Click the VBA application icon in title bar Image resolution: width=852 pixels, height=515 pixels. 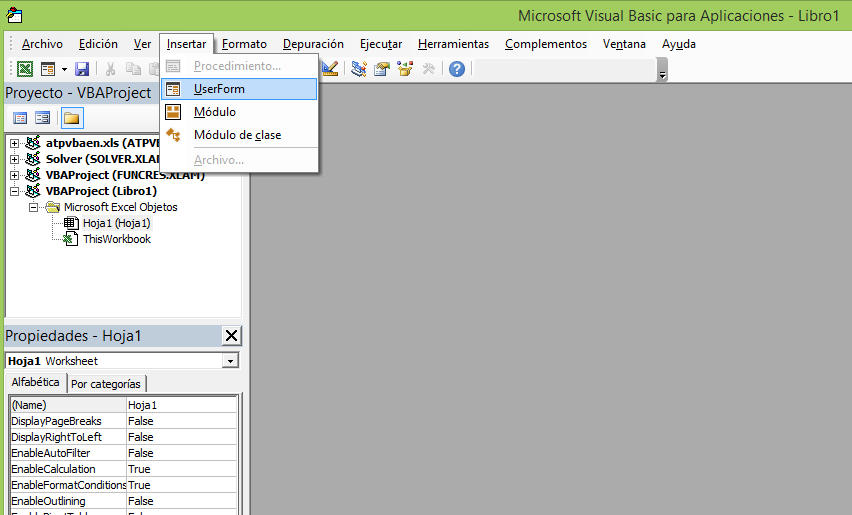point(15,15)
